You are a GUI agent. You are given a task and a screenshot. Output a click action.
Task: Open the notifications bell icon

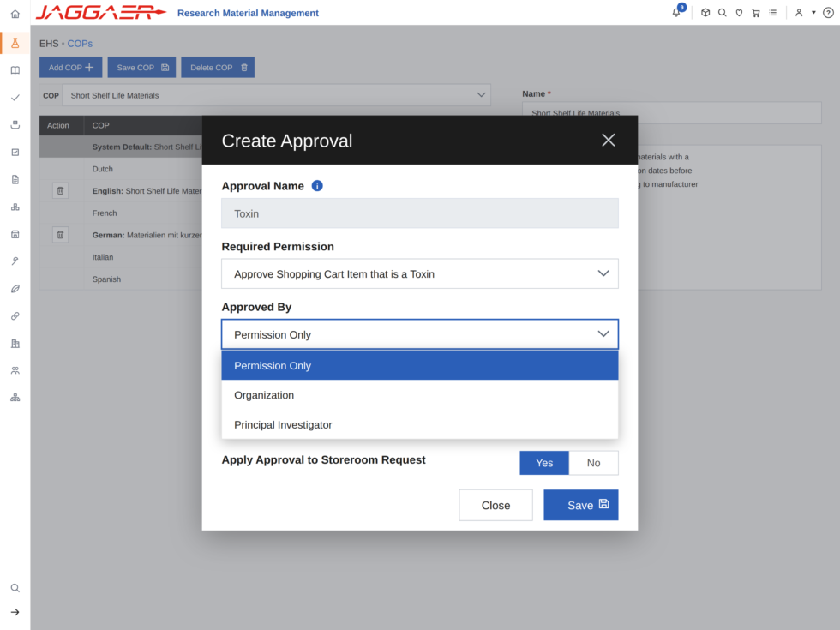(x=676, y=13)
